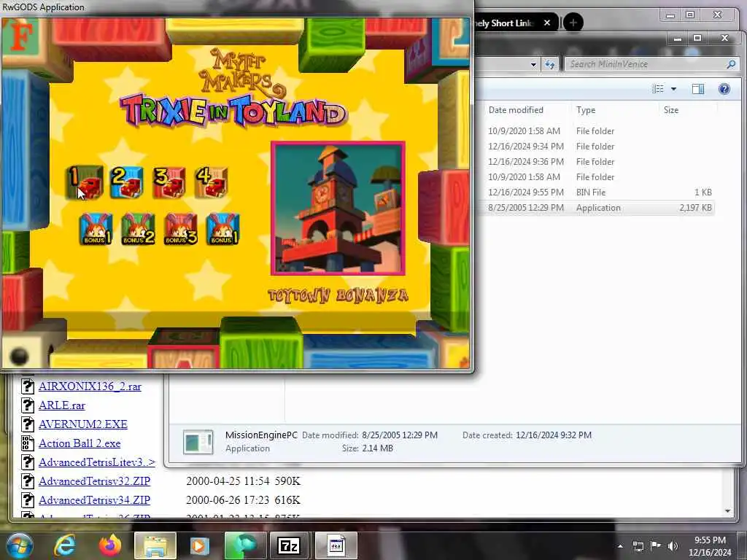Open the Bonus 1 icon beside Bonus 2

click(96, 229)
